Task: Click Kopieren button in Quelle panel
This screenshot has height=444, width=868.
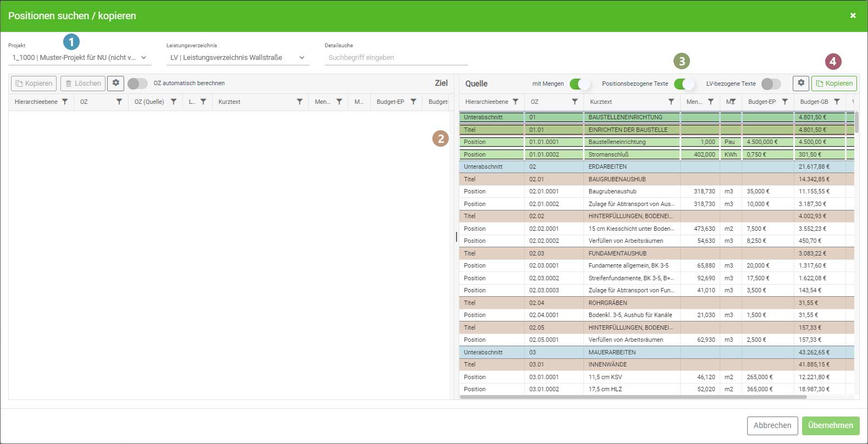Action: tap(834, 84)
